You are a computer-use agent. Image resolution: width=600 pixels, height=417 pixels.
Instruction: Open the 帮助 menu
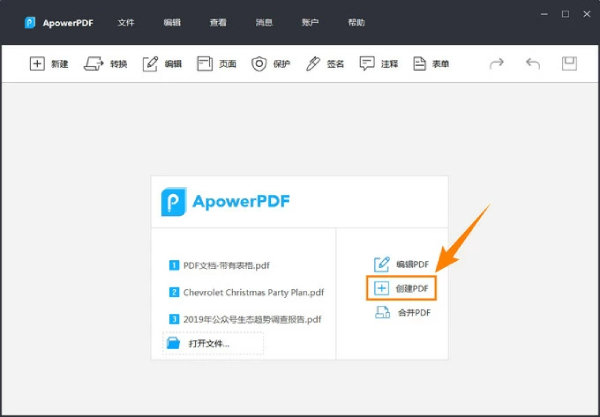click(x=356, y=23)
